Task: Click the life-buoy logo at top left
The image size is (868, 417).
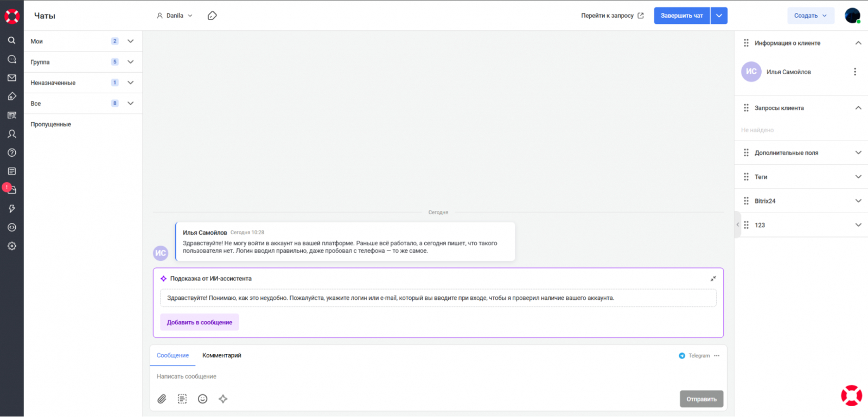Action: point(11,16)
